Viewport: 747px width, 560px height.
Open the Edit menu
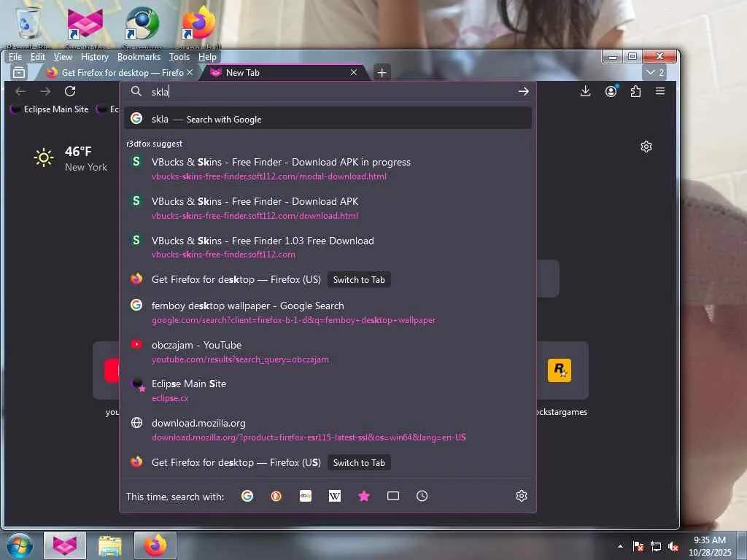[x=38, y=57]
